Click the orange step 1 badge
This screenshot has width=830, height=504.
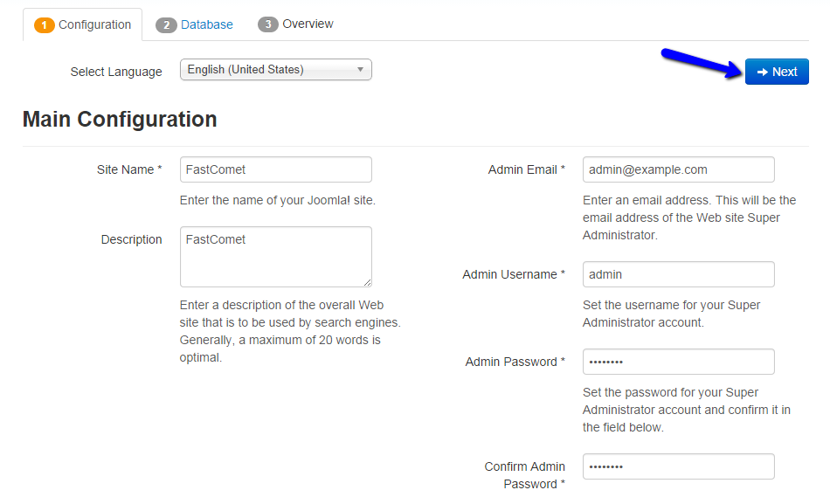pyautogui.click(x=45, y=25)
